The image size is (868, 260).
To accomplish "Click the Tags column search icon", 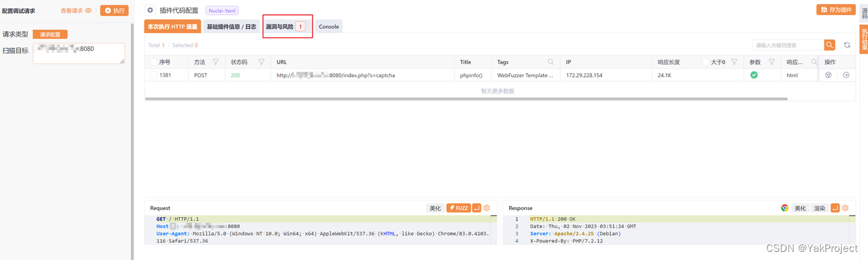I will 551,62.
